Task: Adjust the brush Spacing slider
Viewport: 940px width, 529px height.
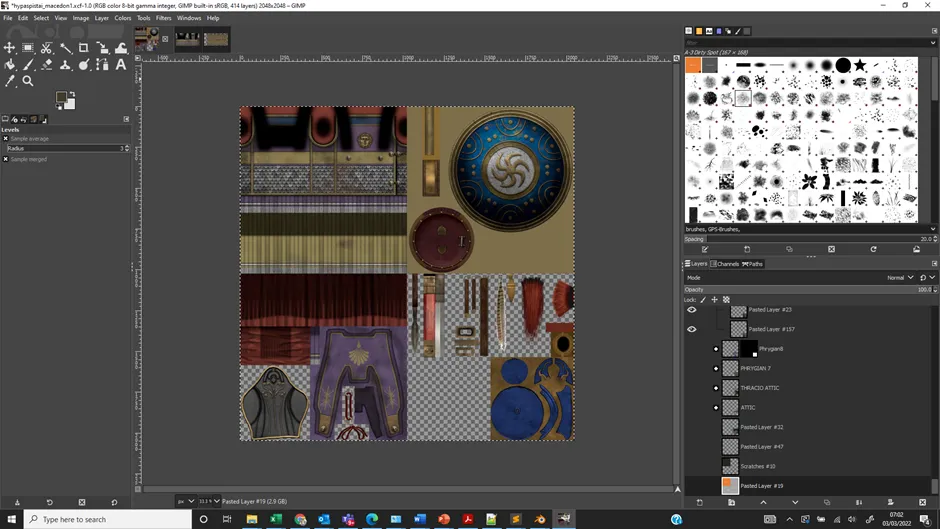Action: (810, 239)
